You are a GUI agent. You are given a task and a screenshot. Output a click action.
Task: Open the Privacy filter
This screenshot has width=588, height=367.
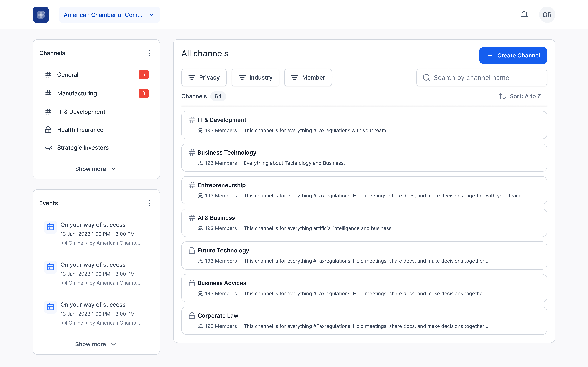pyautogui.click(x=204, y=77)
